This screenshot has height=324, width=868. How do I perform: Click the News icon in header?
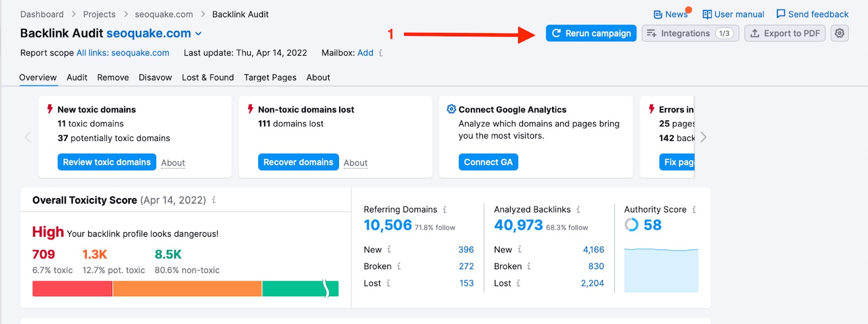(x=658, y=15)
